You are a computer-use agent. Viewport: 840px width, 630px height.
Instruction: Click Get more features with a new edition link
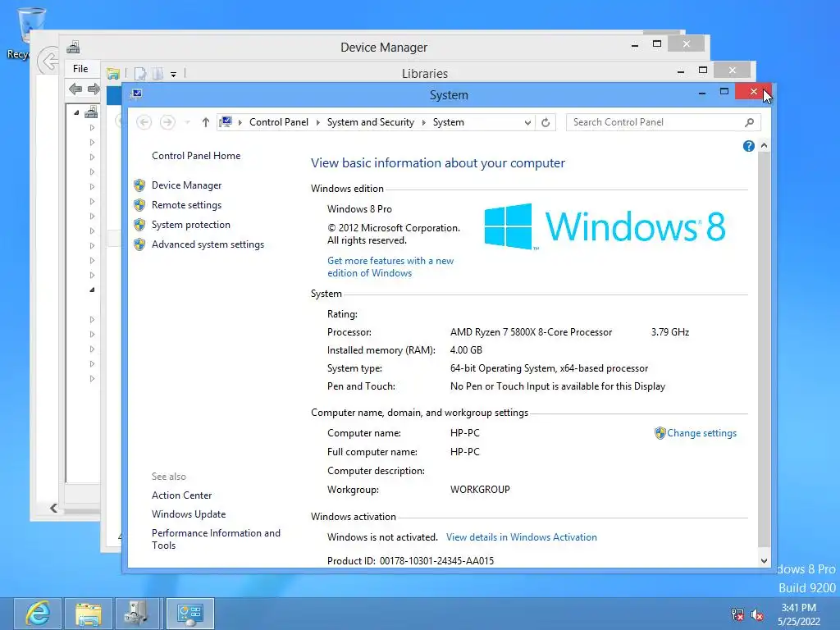pyautogui.click(x=390, y=267)
